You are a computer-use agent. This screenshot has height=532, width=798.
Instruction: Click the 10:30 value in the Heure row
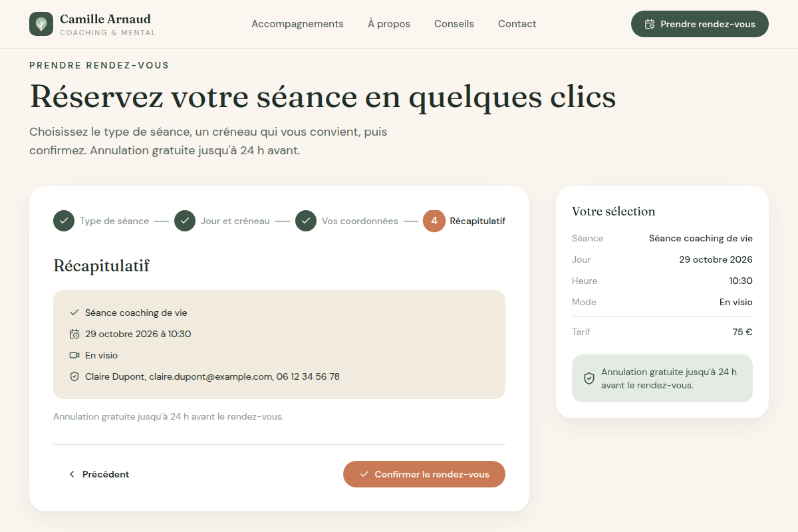(x=741, y=281)
